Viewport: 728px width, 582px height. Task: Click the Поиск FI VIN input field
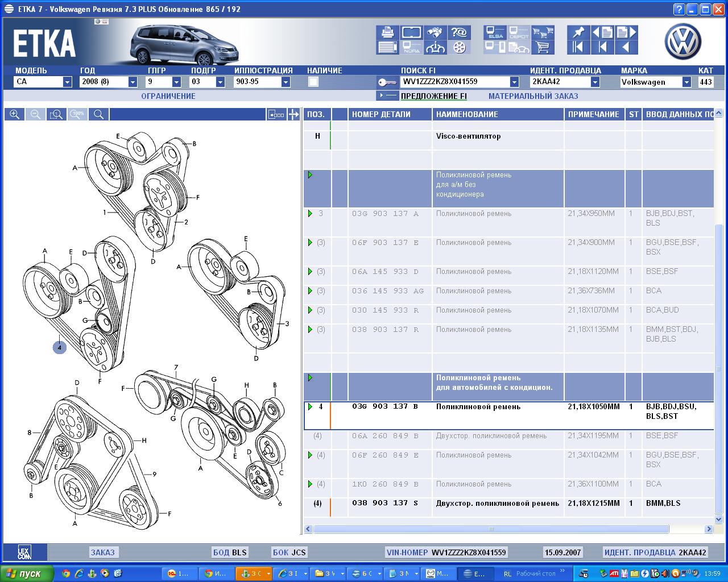click(455, 82)
